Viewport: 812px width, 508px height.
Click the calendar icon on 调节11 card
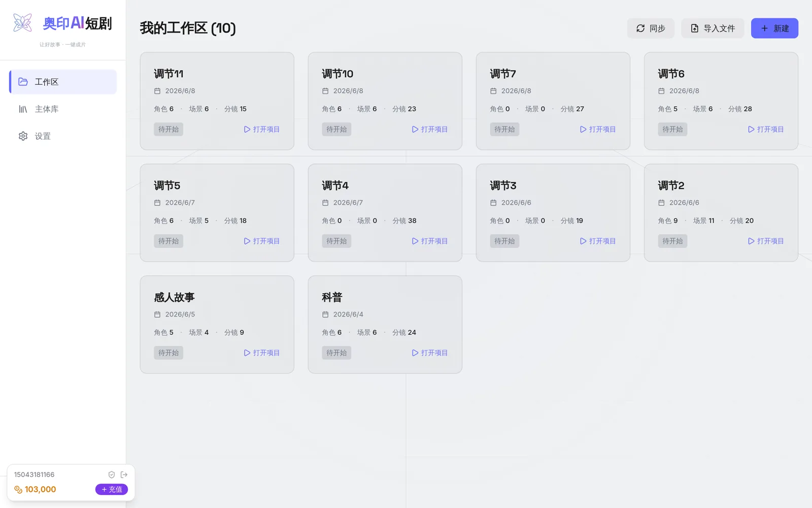pyautogui.click(x=157, y=91)
